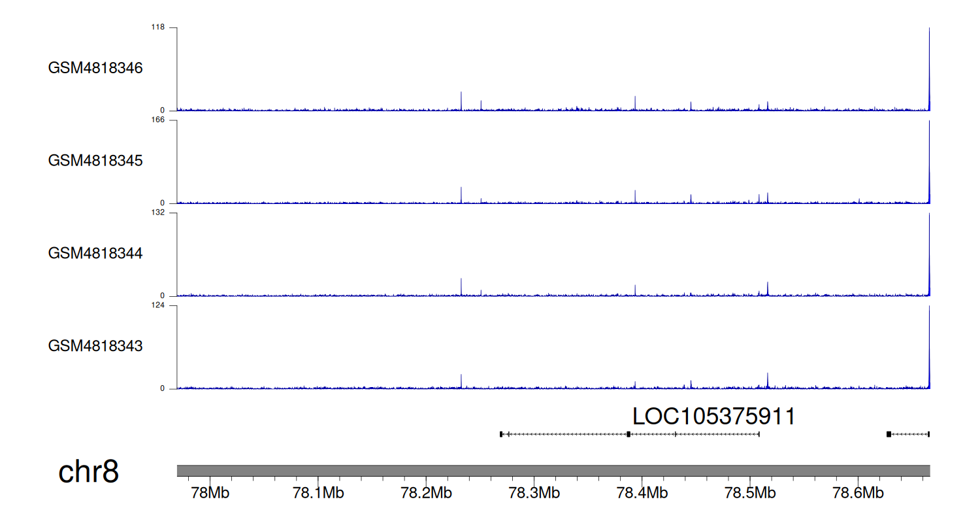Click the gray chr8 ideogram bar

pos(553,471)
